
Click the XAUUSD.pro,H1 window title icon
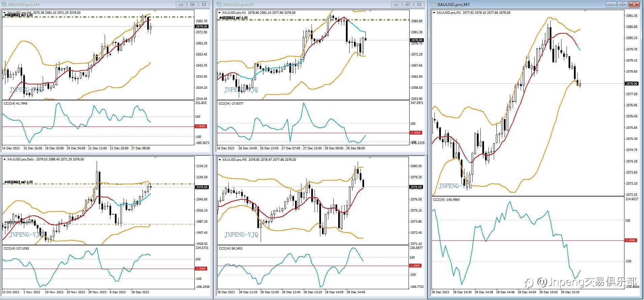click(219, 4)
